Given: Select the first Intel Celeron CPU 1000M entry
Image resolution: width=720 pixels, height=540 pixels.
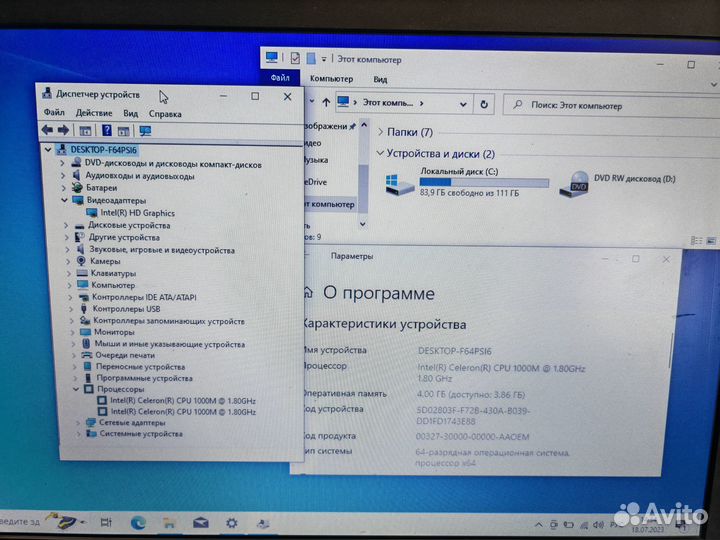Looking at the screenshot, I should point(183,400).
